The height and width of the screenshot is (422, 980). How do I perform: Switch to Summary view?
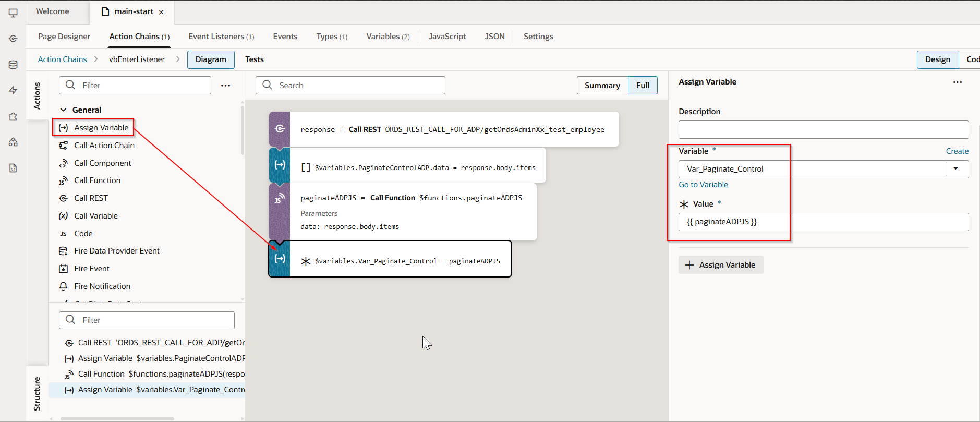coord(602,86)
